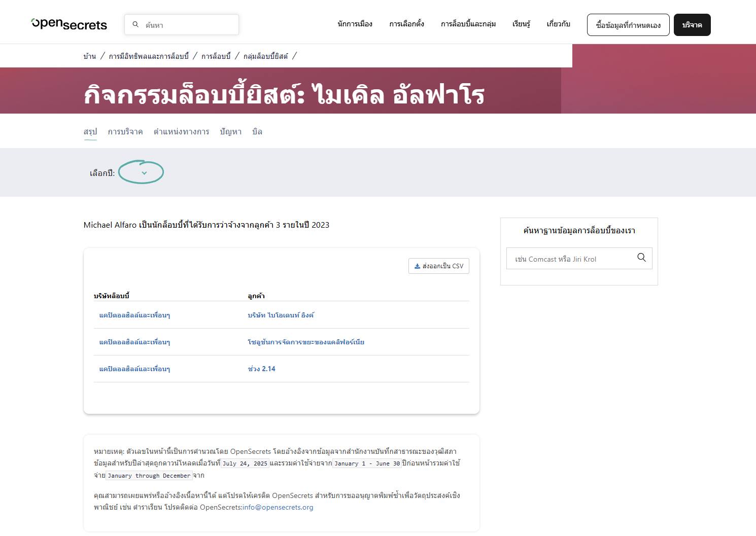Open the การมีอิทธิพลและการล็อบบี้ breadcrumb
The height and width of the screenshot is (536, 756).
[149, 56]
